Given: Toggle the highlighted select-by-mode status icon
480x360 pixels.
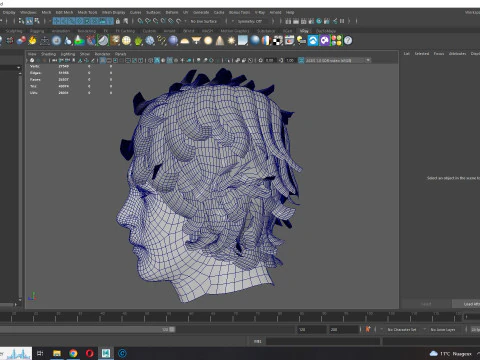Looking at the screenshot, I should (x=29, y=21).
